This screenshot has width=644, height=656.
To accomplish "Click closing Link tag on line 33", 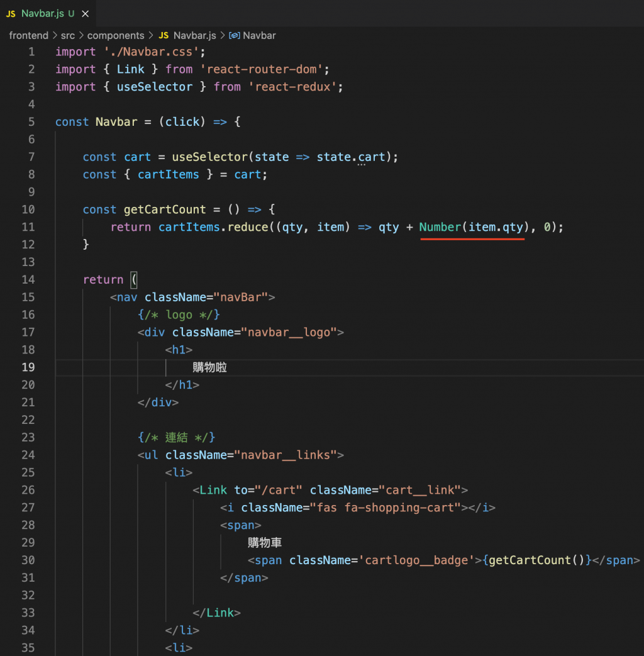I will point(217,613).
